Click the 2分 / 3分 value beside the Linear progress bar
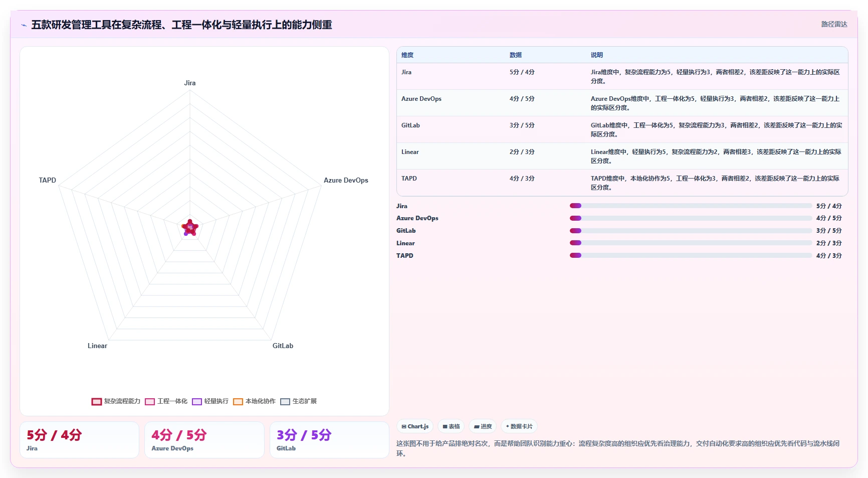This screenshot has height=478, width=868. 829,243
